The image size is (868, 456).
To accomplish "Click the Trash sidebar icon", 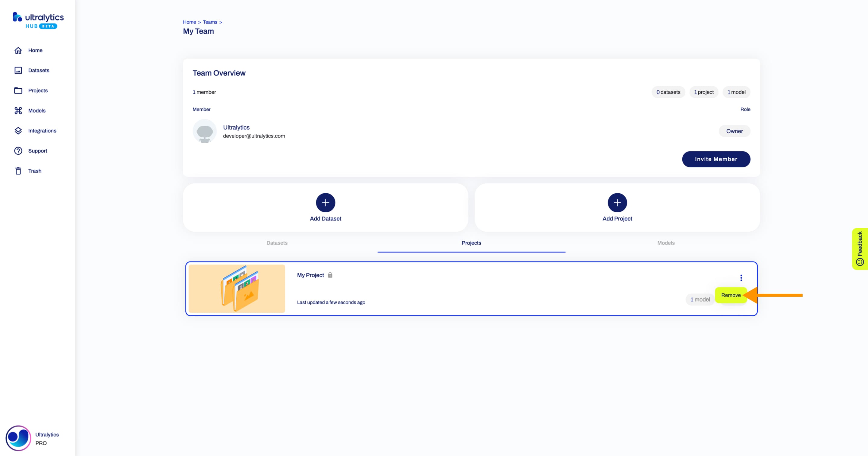I will tap(18, 171).
